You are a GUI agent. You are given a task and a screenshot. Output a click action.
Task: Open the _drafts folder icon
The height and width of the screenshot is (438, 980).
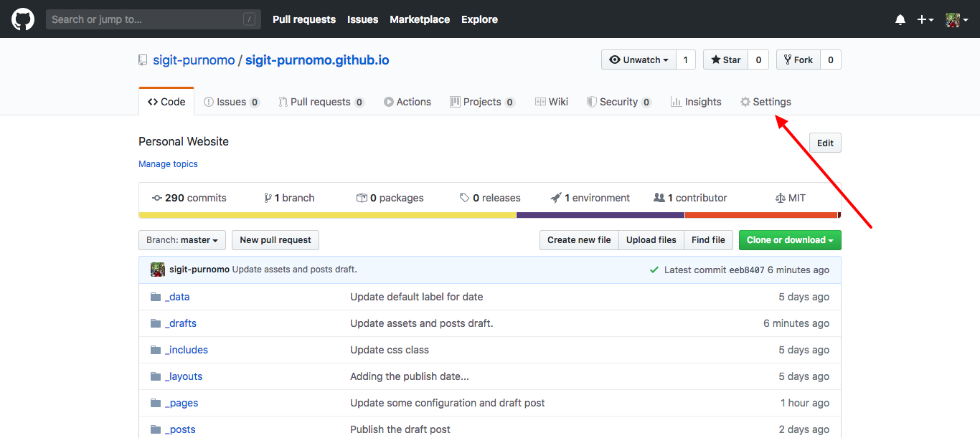(156, 323)
